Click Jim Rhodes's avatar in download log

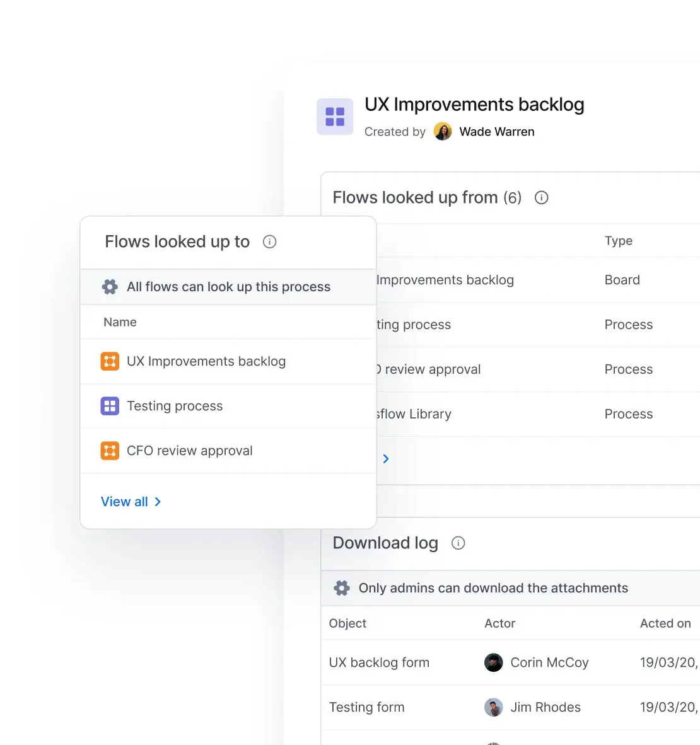click(x=493, y=707)
